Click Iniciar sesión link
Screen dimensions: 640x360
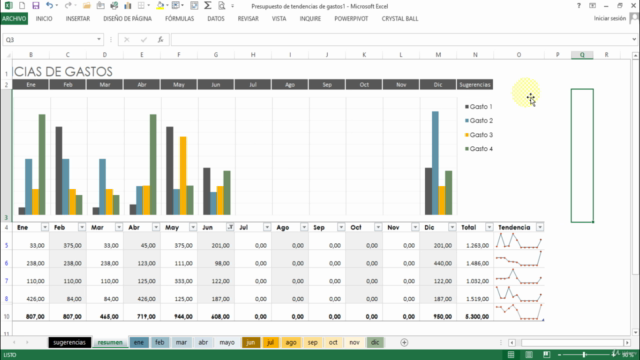pos(610,18)
